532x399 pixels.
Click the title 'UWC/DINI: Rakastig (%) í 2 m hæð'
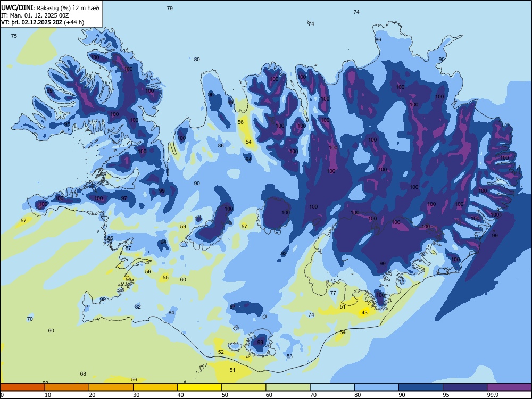[50, 7]
